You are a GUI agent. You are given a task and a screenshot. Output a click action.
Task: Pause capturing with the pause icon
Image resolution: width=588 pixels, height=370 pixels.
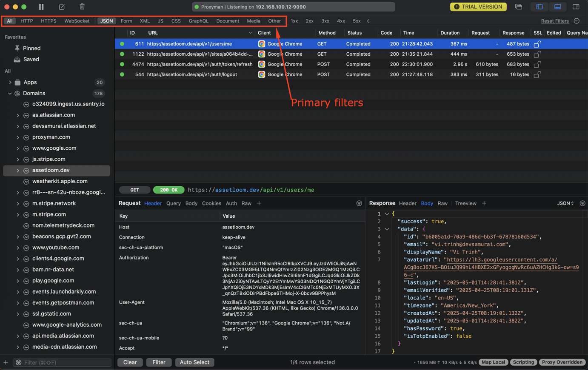(x=41, y=7)
